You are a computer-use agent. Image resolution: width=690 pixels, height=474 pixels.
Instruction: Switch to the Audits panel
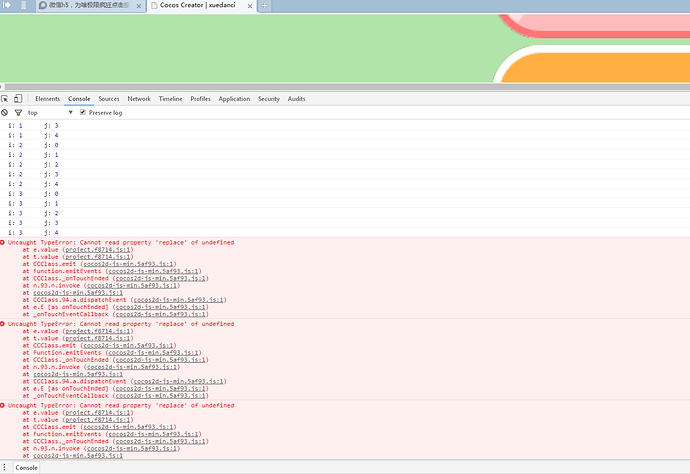[296, 99]
